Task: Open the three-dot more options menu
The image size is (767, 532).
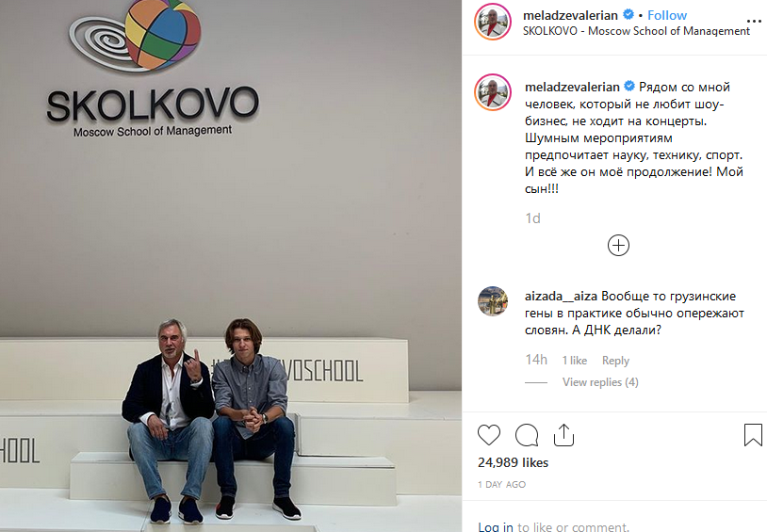Action: 754,21
